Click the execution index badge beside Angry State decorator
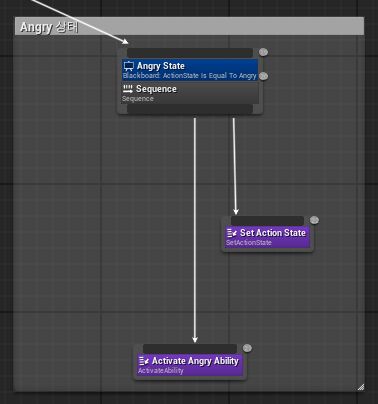 [263, 76]
